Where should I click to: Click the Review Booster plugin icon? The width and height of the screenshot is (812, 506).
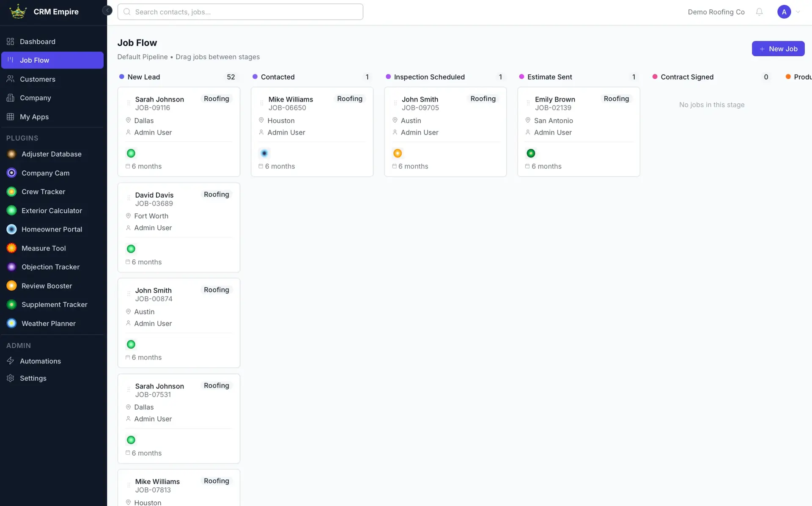12,286
